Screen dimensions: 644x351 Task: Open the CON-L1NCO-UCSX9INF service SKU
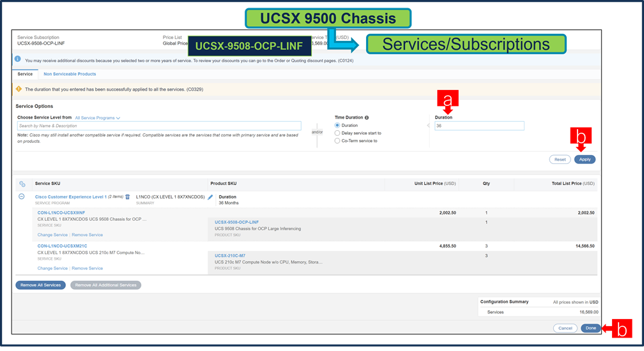click(x=61, y=213)
